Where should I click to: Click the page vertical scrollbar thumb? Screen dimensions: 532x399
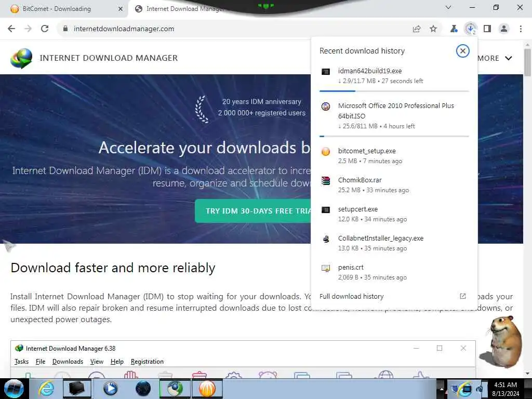(x=527, y=63)
